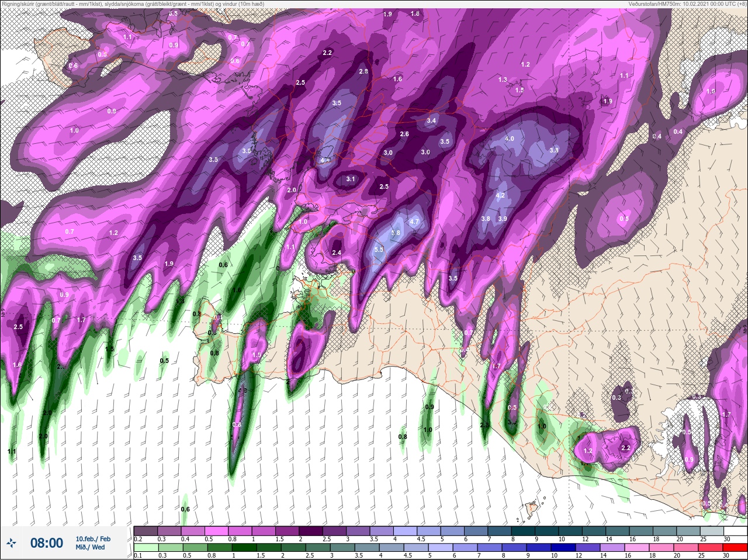This screenshot has width=748, height=560.
Task: Click the 3.1 snowfall value on the map
Action: [x=351, y=179]
